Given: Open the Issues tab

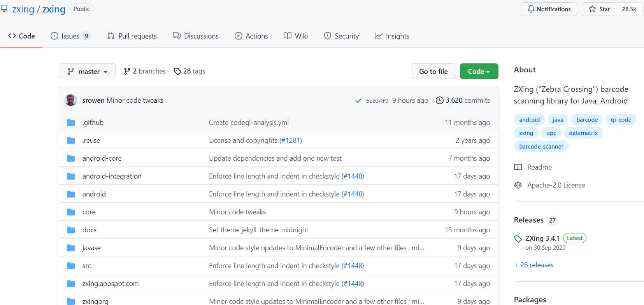Looking at the screenshot, I should (x=71, y=36).
